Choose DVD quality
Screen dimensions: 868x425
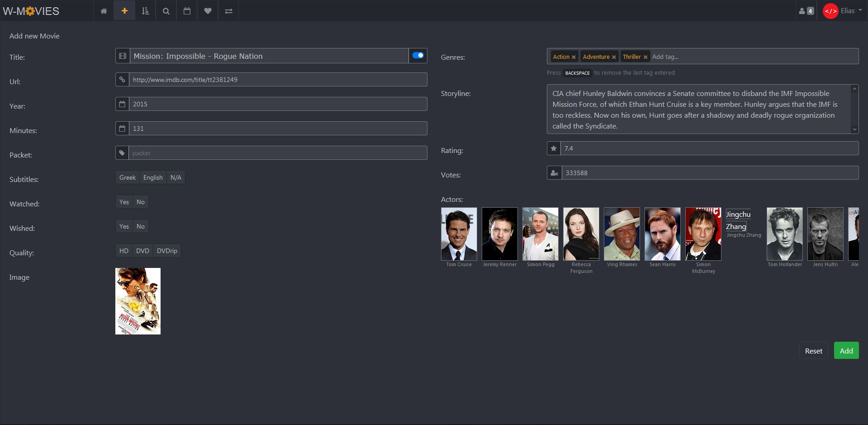(142, 251)
